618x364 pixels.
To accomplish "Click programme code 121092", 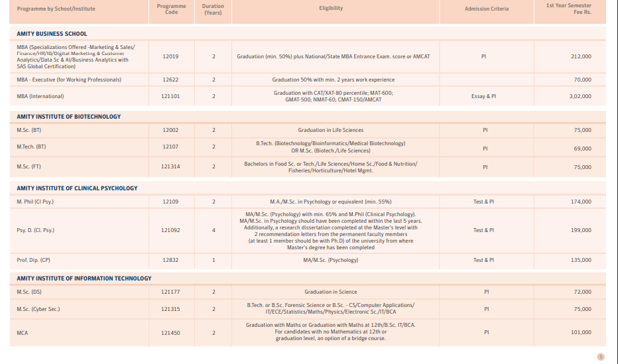I will click(x=170, y=230).
